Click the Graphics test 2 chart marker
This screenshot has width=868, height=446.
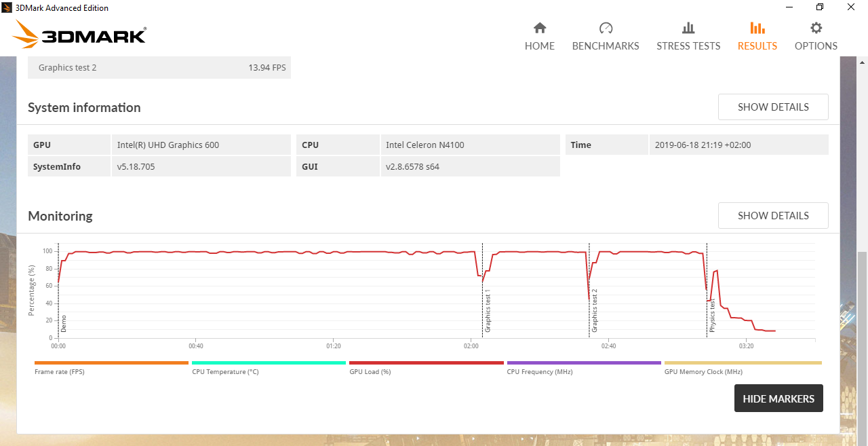point(595,310)
